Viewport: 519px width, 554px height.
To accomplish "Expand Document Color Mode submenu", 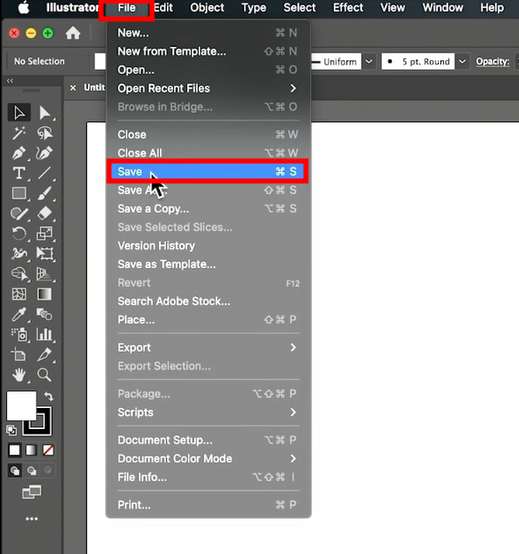I will click(207, 459).
